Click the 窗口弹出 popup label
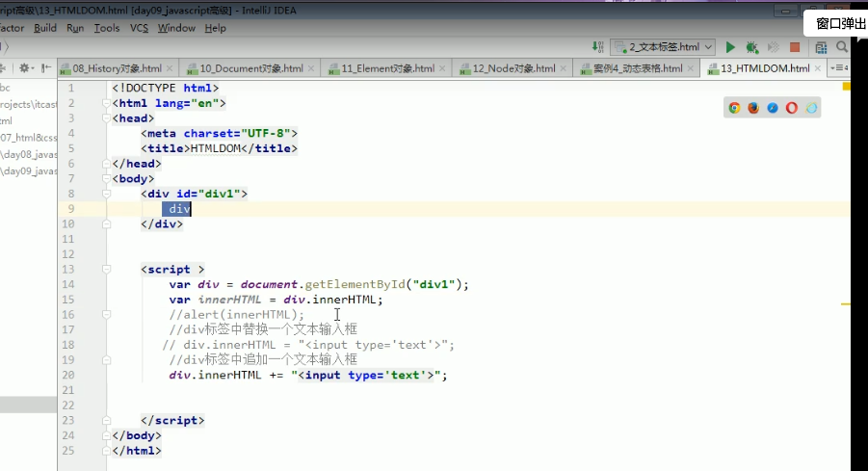This screenshot has height=471, width=868. [840, 24]
